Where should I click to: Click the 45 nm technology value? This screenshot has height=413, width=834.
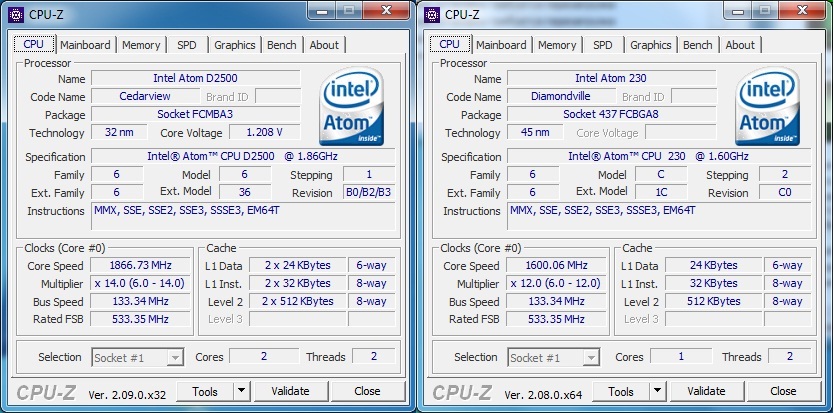[x=535, y=132]
